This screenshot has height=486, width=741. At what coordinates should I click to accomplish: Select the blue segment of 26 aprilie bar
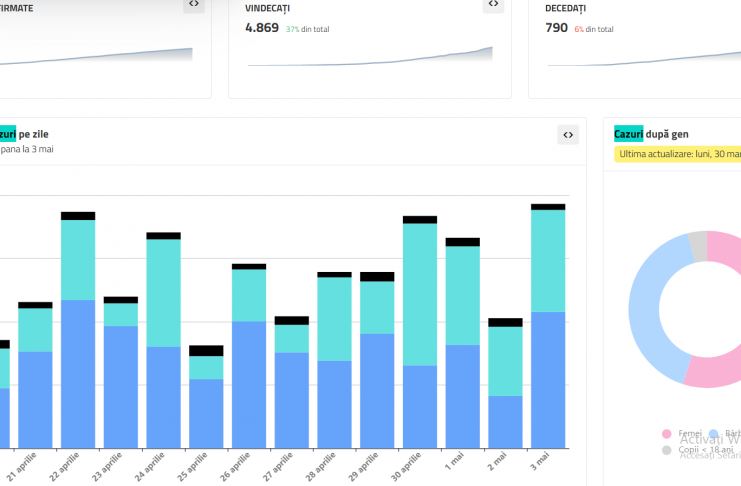pos(249,384)
